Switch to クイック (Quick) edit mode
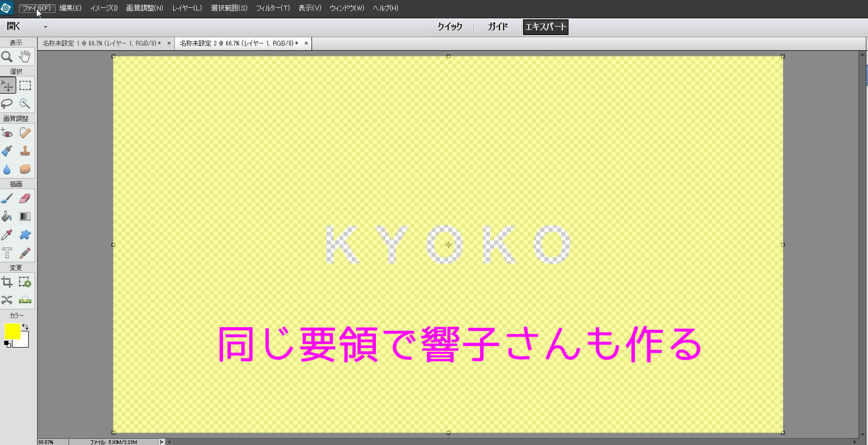This screenshot has height=445, width=868. (x=450, y=27)
